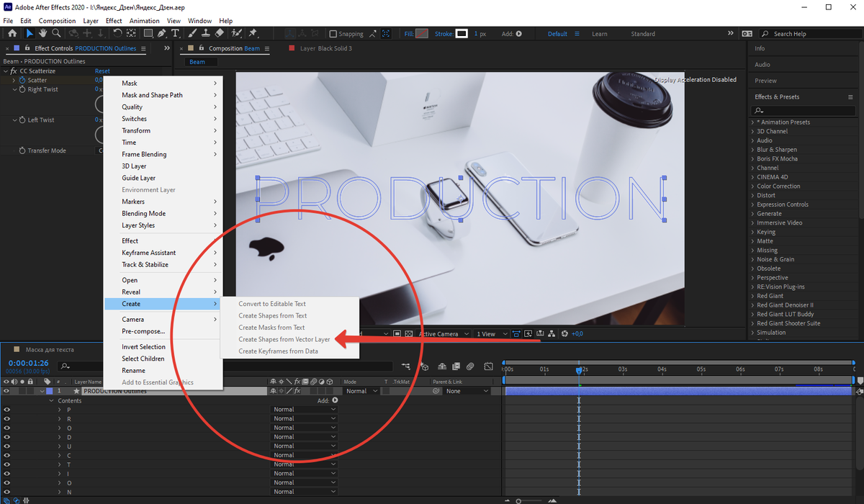864x504 pixels.
Task: Select the Hand tool
Action: pos(43,34)
